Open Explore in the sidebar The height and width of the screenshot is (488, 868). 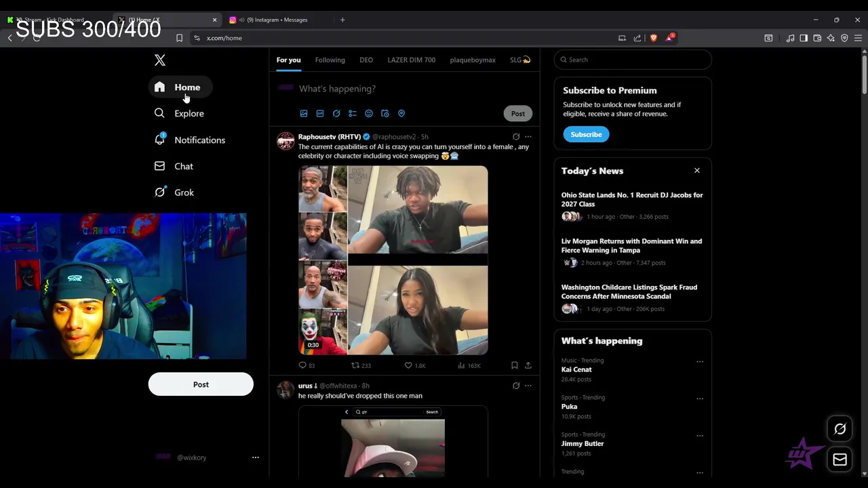179,113
